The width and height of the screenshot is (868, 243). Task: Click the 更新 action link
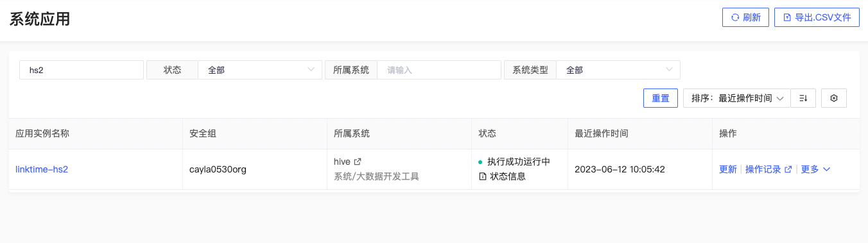[728, 169]
